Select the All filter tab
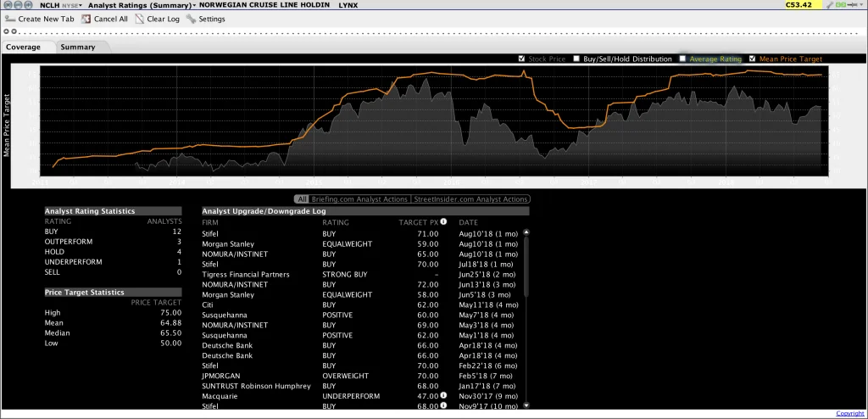 pos(302,199)
